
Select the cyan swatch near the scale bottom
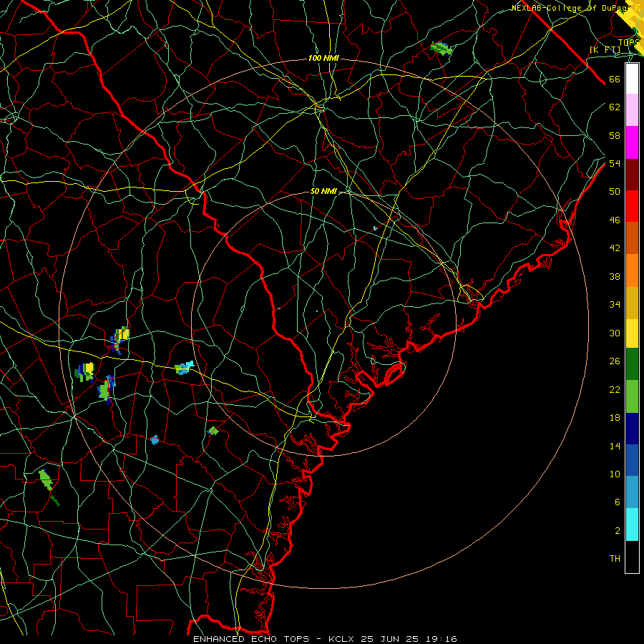632,525
